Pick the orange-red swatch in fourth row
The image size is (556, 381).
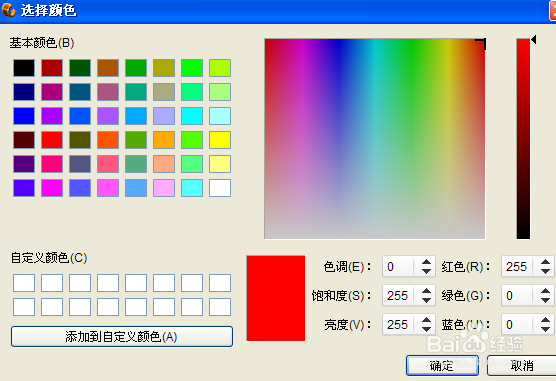coord(108,140)
